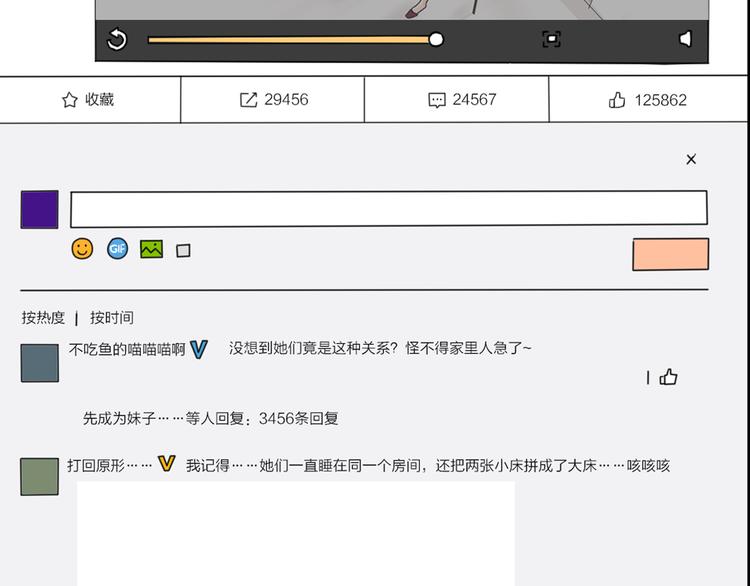Viewport: 750px width, 586px height.
Task: Like the first comment with thumbs-up
Action: click(x=668, y=377)
